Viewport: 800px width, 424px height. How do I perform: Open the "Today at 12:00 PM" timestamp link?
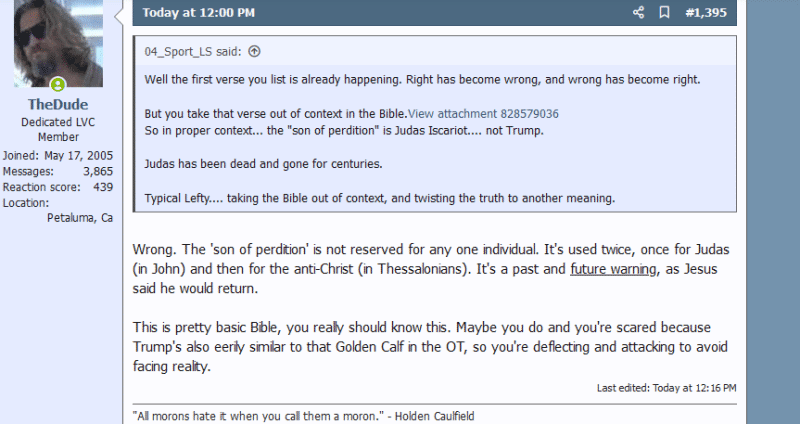(x=198, y=13)
